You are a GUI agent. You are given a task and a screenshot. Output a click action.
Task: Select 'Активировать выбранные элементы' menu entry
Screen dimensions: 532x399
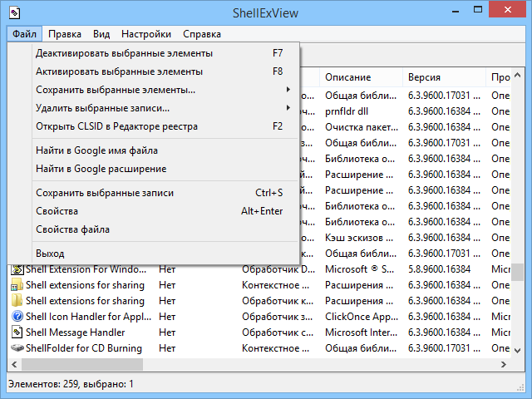click(119, 71)
